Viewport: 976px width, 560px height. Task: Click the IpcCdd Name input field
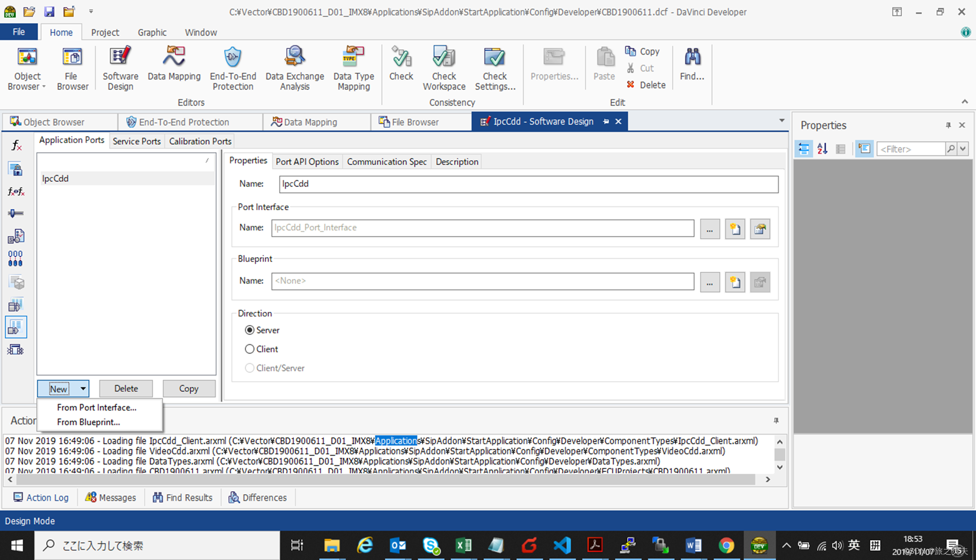(528, 184)
